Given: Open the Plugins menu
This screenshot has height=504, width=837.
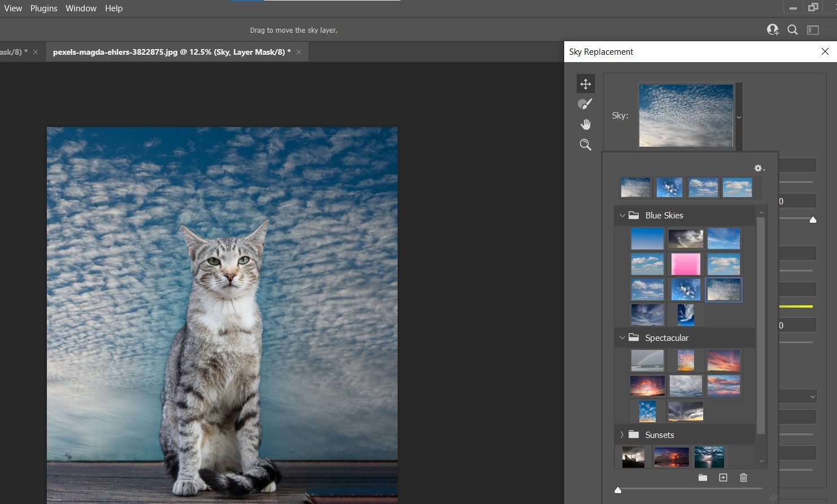Looking at the screenshot, I should coord(43,8).
